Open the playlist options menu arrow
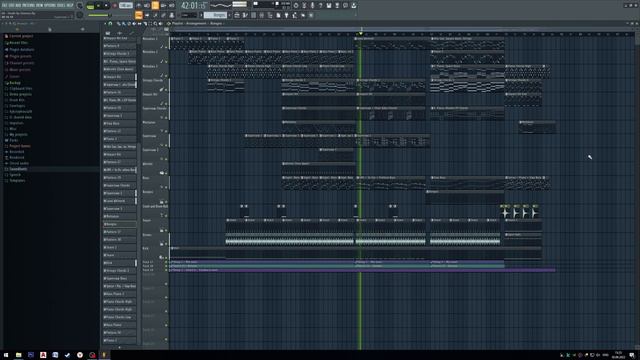640x360 pixels. (105, 24)
